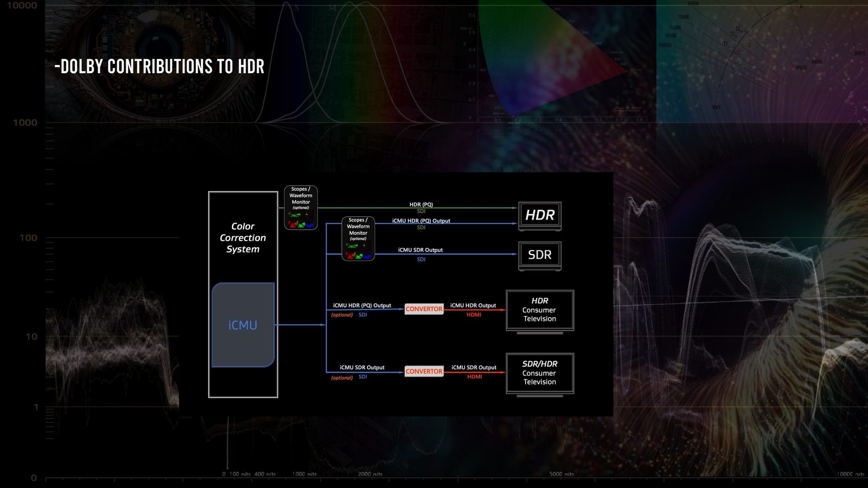This screenshot has height=488, width=868.
Task: Click the "iCMU HDR Output" label above HDMI
Action: point(473,305)
